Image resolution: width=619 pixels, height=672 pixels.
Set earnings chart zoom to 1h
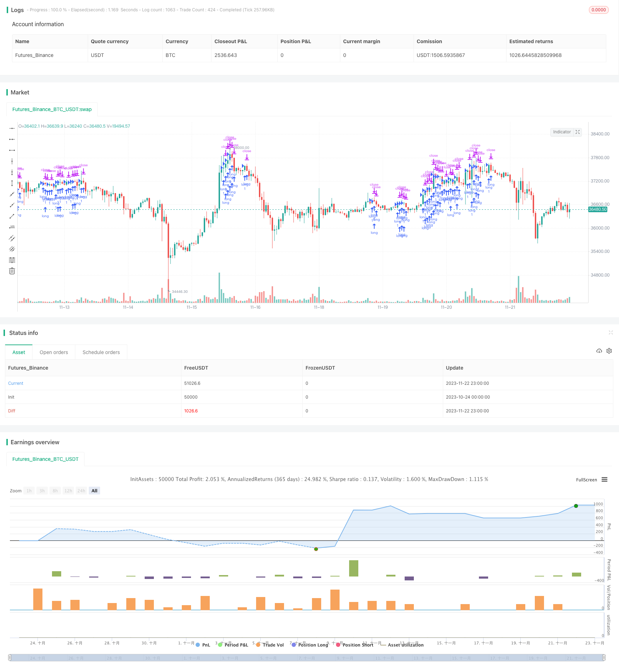coord(29,491)
